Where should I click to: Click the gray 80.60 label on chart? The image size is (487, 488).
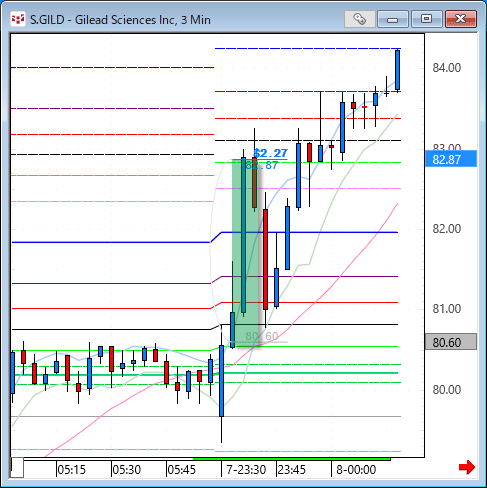click(262, 336)
